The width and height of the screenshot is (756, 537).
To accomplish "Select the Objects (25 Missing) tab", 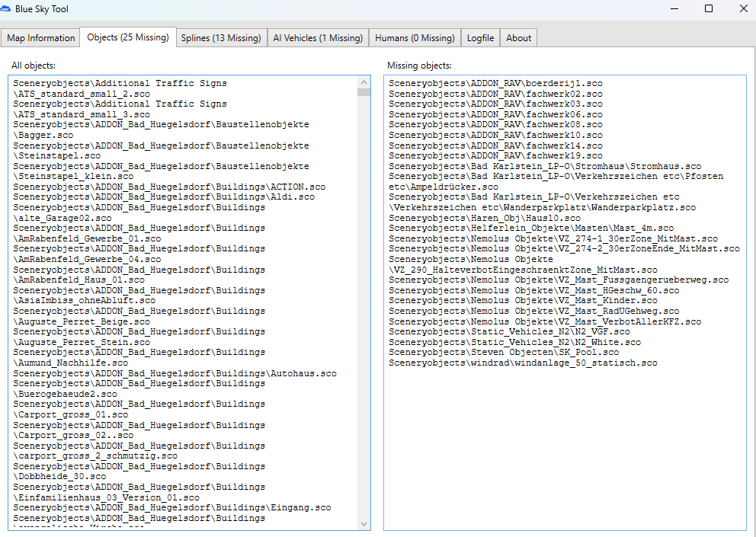I will tap(127, 37).
